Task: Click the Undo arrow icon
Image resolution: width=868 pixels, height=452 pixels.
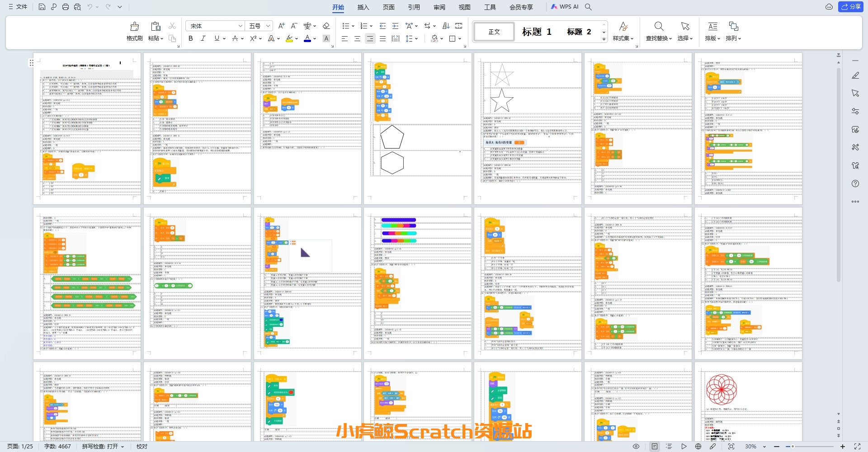Action: coord(90,7)
